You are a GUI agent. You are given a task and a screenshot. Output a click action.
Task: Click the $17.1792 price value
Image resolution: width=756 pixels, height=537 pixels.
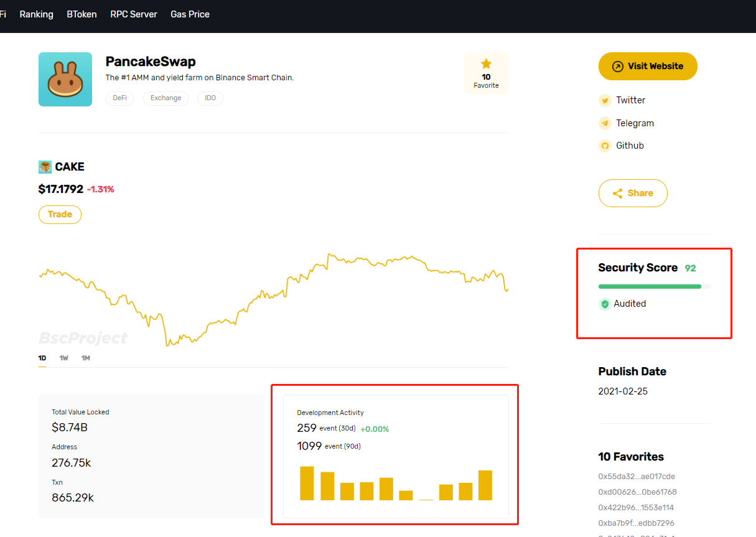(60, 189)
